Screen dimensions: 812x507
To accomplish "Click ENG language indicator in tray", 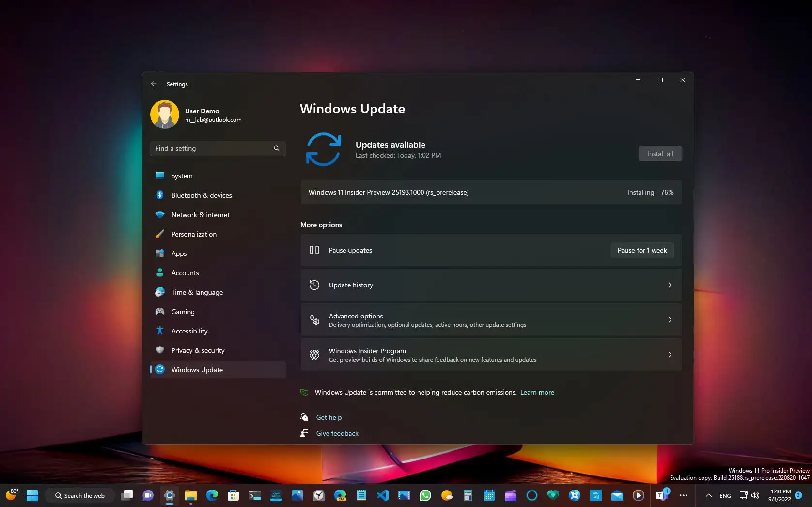I will point(725,495).
